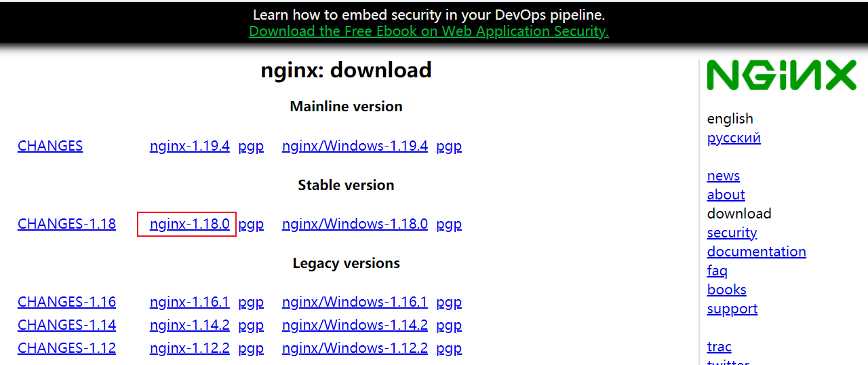Download nginx/Windows-1.19.4

[x=355, y=146]
